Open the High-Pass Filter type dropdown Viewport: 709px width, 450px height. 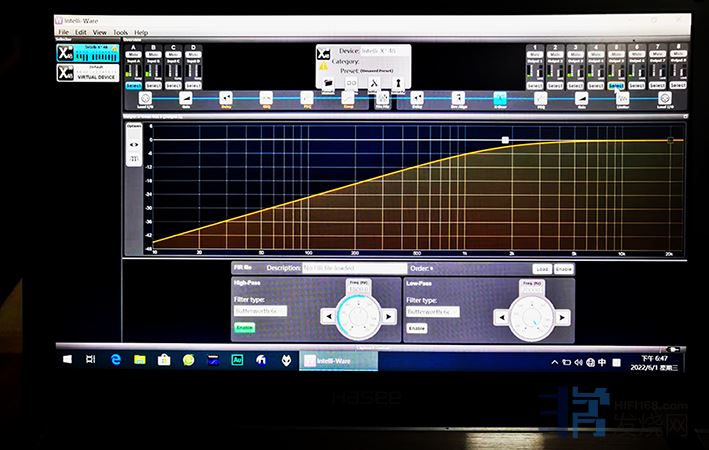coord(260,311)
